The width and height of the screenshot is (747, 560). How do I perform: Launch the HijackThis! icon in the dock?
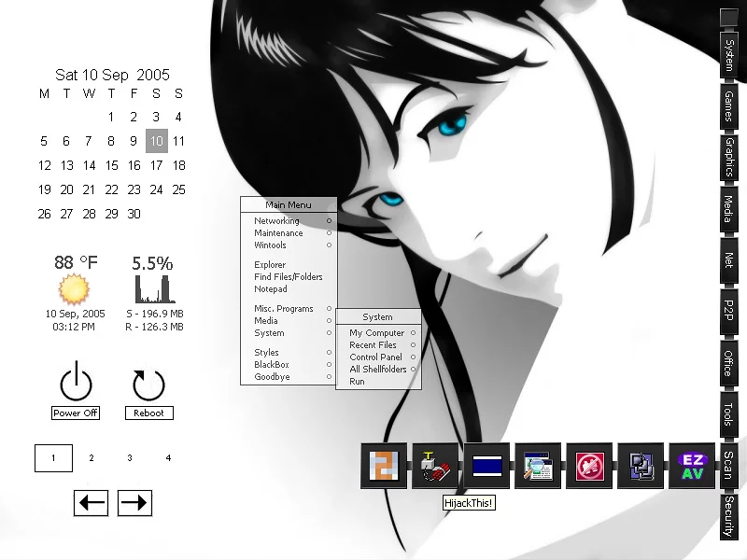(x=435, y=466)
